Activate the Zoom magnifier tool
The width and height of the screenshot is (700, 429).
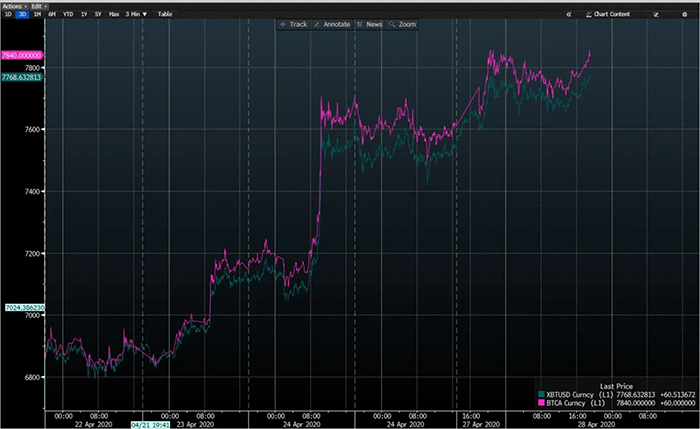[403, 24]
